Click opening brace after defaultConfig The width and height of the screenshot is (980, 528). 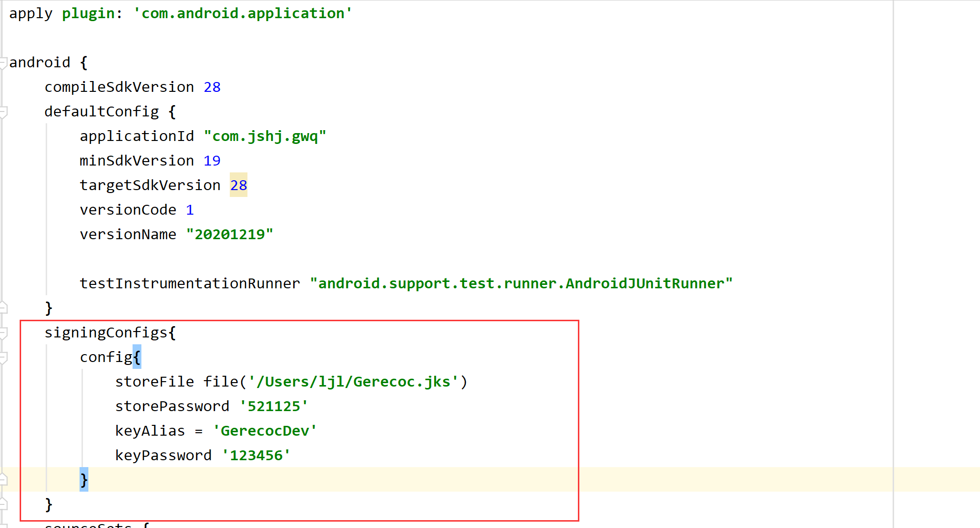pyautogui.click(x=172, y=111)
